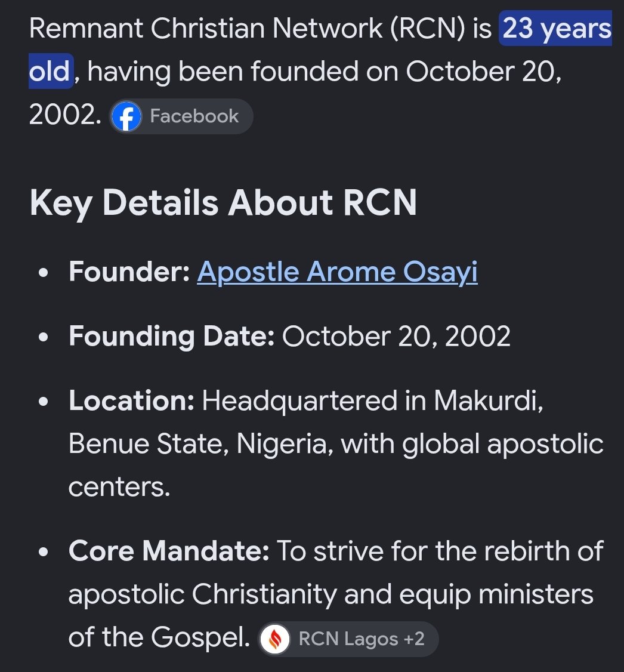Click "Headquartered" in the Location bullet

(299, 402)
